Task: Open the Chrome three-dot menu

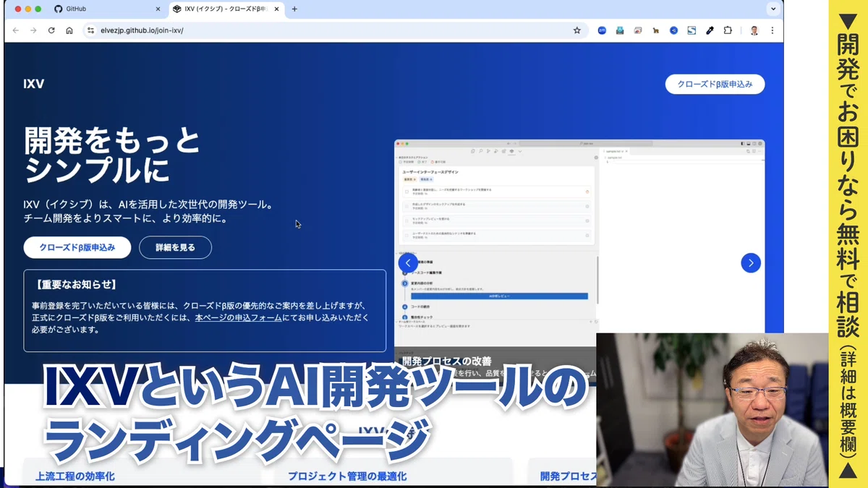Action: click(773, 30)
